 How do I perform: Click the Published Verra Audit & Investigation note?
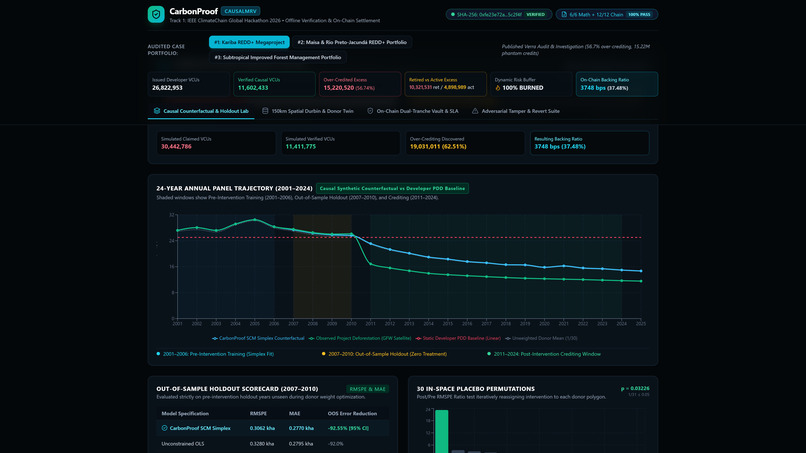click(576, 49)
